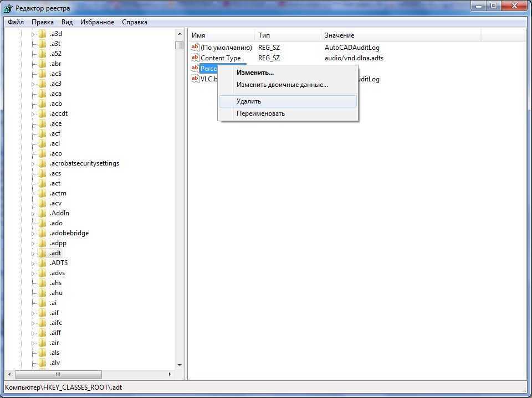
Task: Click the folder icon of .aca key
Action: point(43,94)
